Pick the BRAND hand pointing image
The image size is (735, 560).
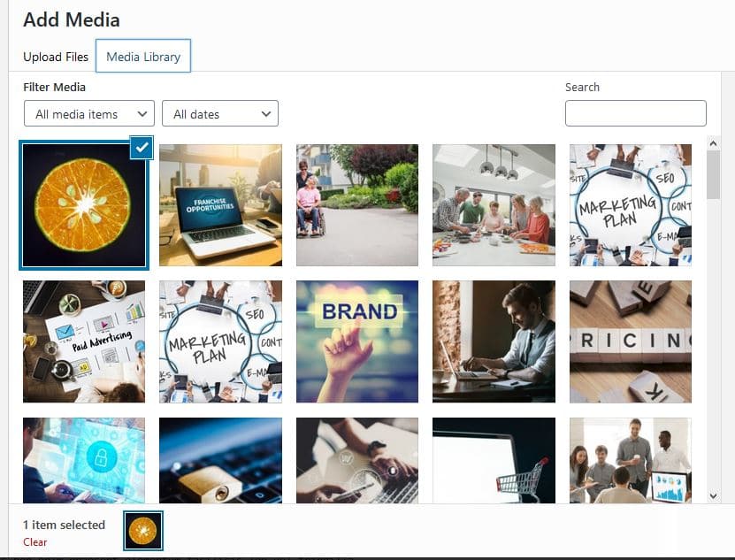357,341
